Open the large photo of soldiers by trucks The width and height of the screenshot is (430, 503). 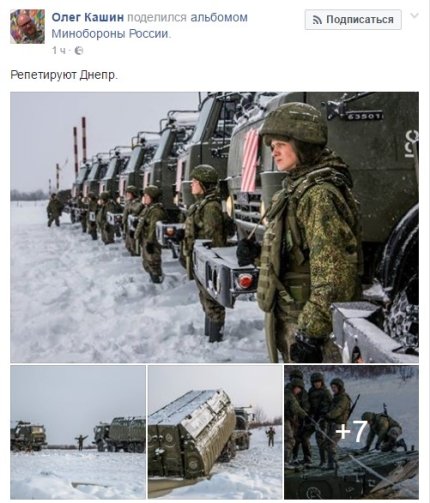(214, 227)
